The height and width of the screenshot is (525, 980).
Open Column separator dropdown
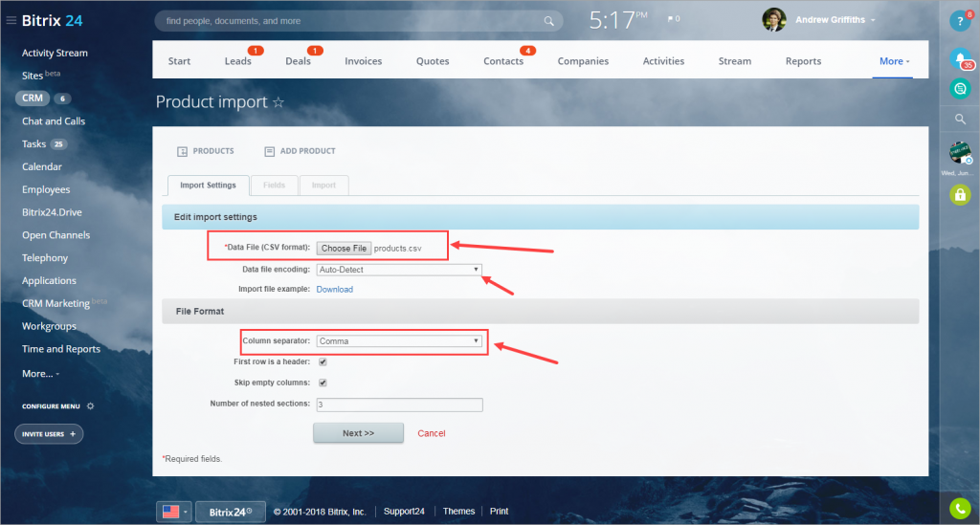[x=399, y=340]
